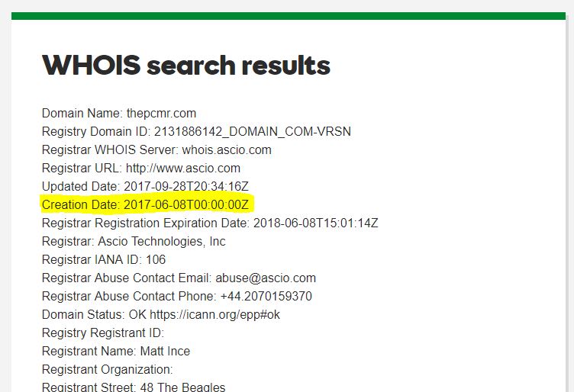Open the https://icann.org/epp#ok link
The height and width of the screenshot is (392, 574).
(x=215, y=314)
